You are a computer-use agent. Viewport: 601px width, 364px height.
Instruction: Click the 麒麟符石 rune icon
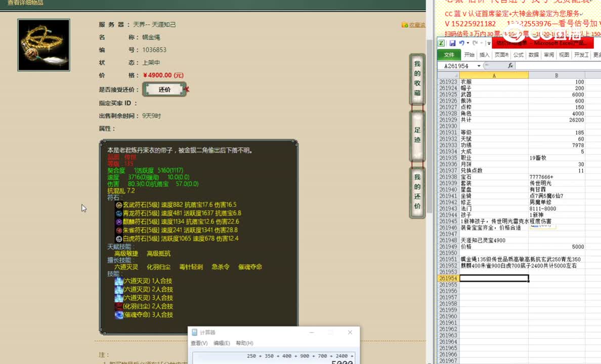point(119,222)
